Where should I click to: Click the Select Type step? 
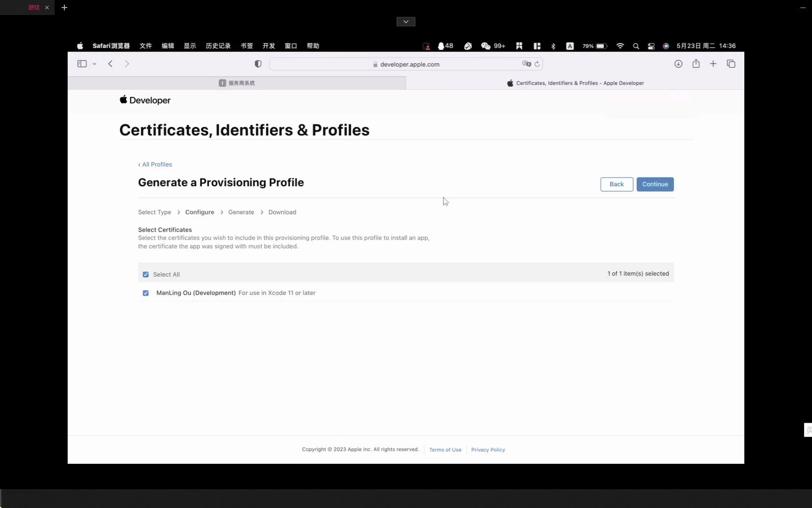coord(155,212)
